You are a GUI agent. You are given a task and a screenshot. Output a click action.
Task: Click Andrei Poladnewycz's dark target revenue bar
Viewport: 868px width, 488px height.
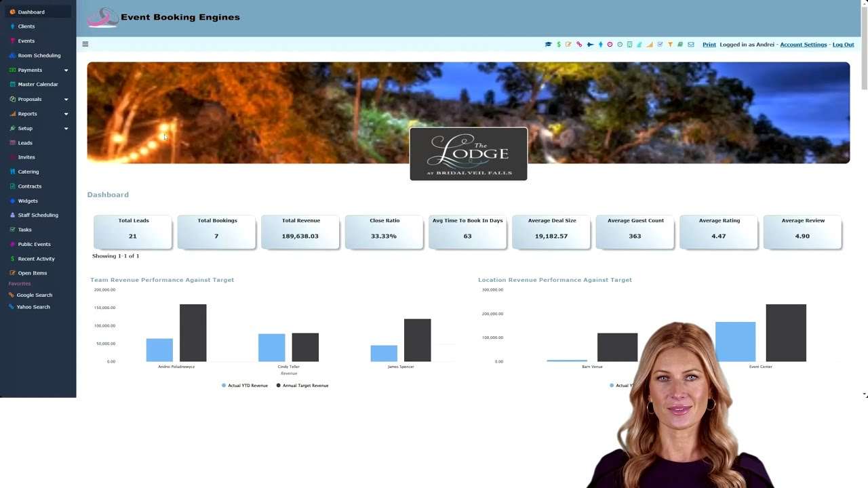(193, 333)
